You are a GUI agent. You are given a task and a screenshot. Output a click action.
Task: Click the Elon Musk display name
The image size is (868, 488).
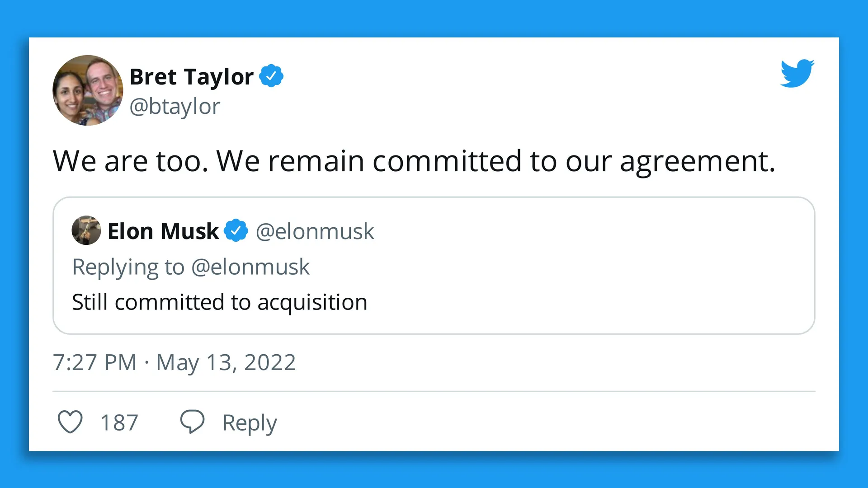coord(163,231)
